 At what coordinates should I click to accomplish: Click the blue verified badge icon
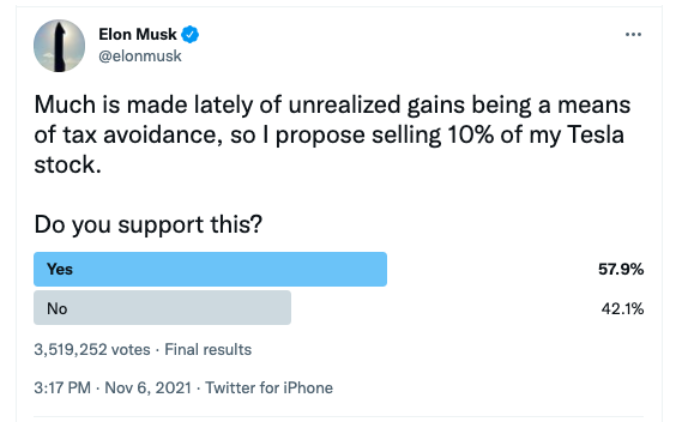tap(190, 34)
